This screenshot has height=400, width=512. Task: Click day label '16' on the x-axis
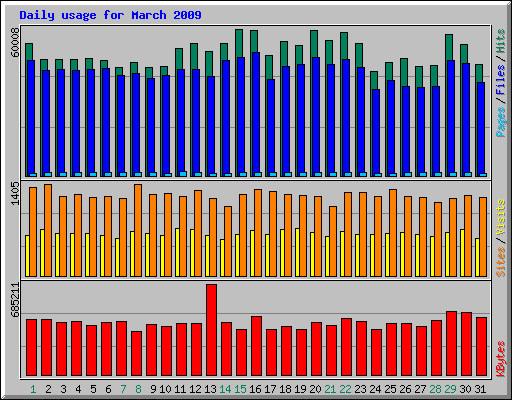tap(255, 389)
